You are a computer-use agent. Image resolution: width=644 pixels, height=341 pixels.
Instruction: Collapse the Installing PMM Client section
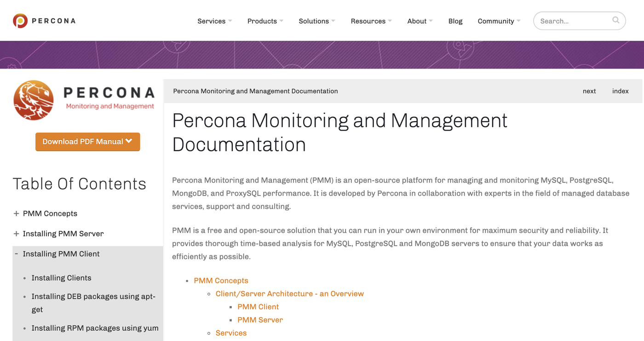[x=15, y=254]
